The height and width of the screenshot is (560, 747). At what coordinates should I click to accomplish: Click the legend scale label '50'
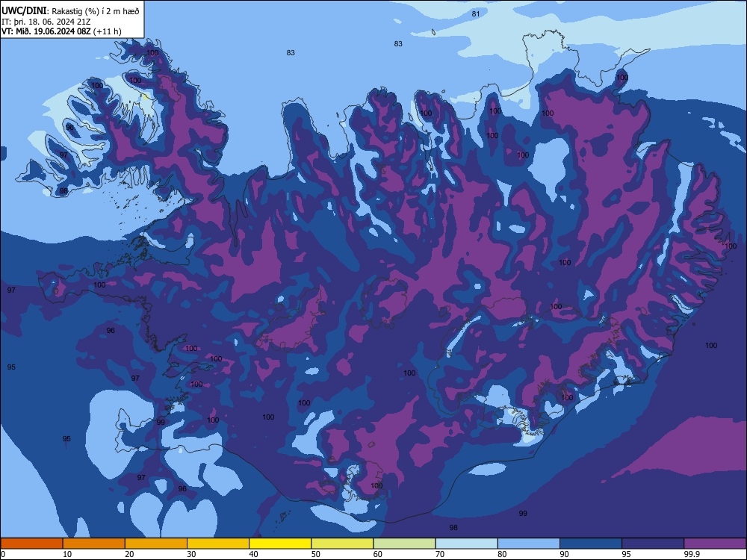tap(316, 554)
